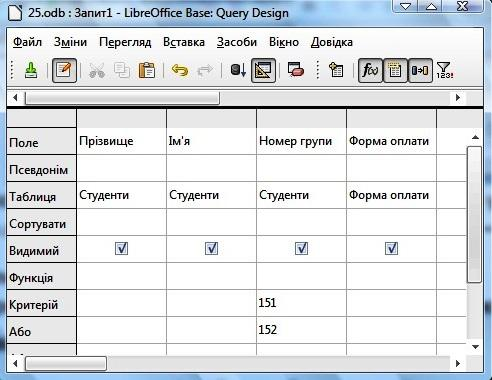Select the Поле row header
Screen dimensions: 492x380
tap(41, 141)
